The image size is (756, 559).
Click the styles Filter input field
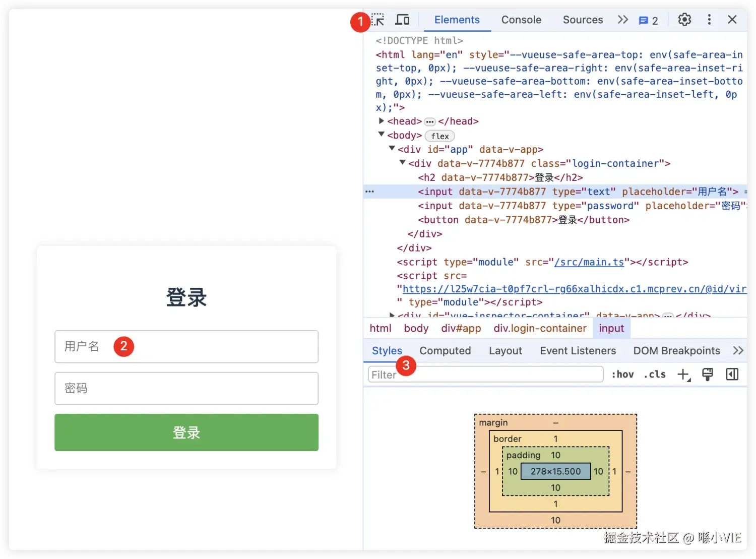coord(486,375)
